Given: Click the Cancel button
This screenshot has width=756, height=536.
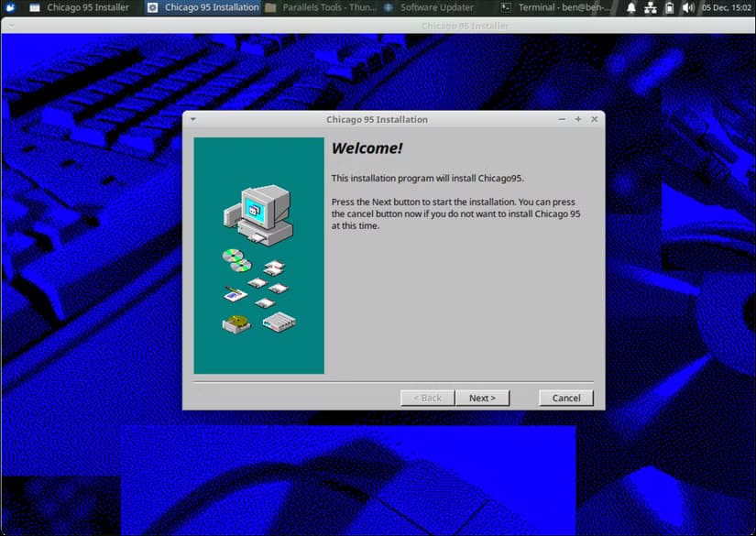Looking at the screenshot, I should [566, 399].
